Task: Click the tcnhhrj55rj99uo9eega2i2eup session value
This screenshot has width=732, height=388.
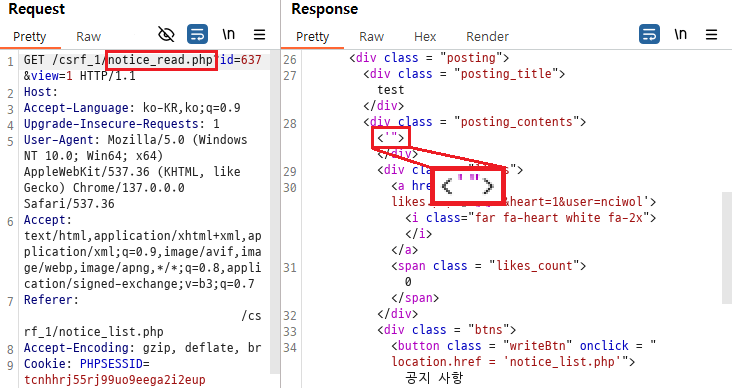Action: tap(115, 380)
